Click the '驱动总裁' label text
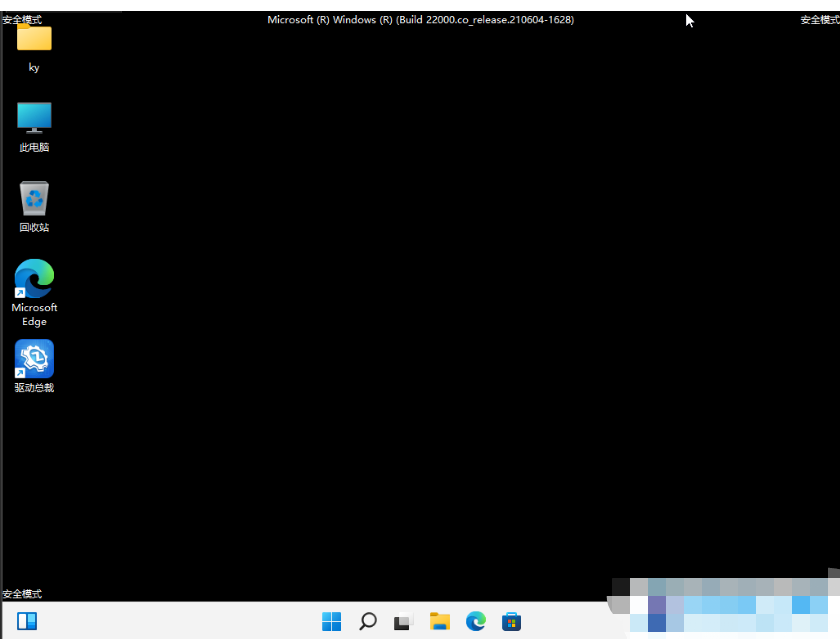Image resolution: width=840 pixels, height=639 pixels. point(34,387)
